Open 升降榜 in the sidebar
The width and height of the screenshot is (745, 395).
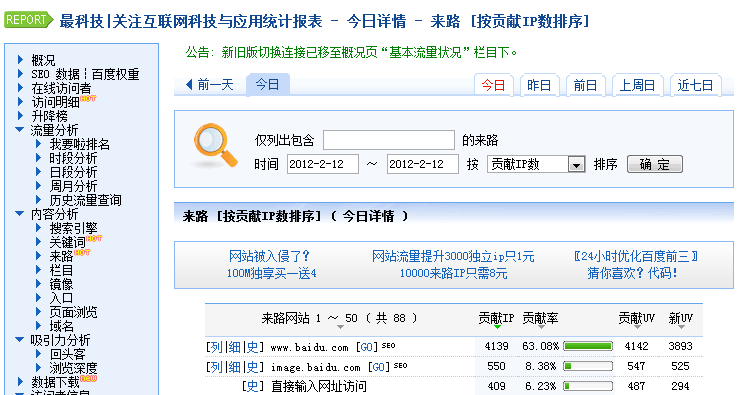click(x=49, y=116)
